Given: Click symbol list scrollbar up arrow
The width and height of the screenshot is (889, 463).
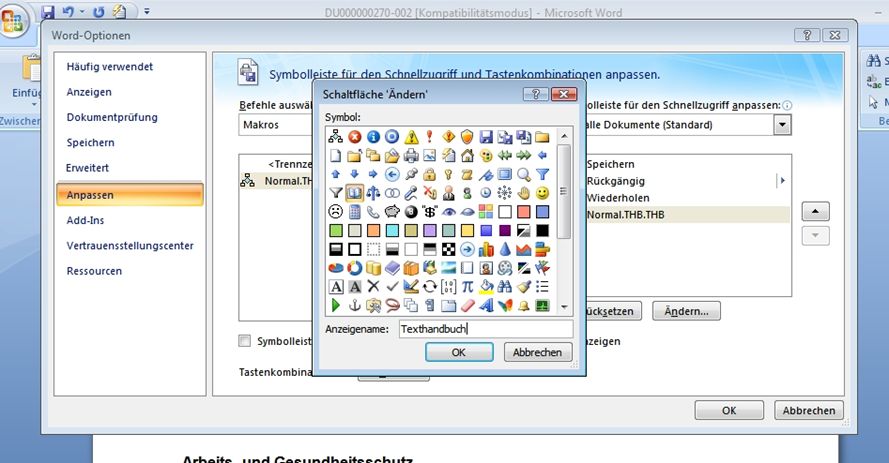Looking at the screenshot, I should 564,136.
